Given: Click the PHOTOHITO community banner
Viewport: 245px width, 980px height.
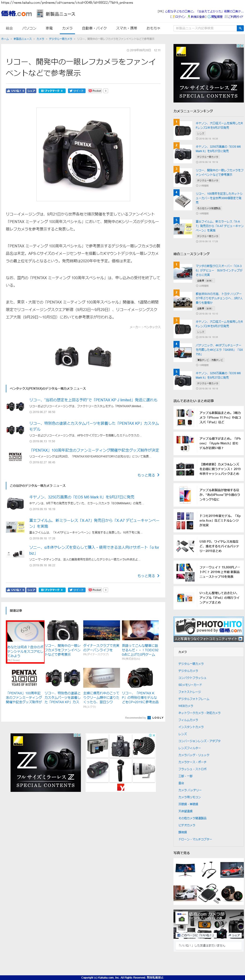Looking at the screenshot, I should click(208, 629).
